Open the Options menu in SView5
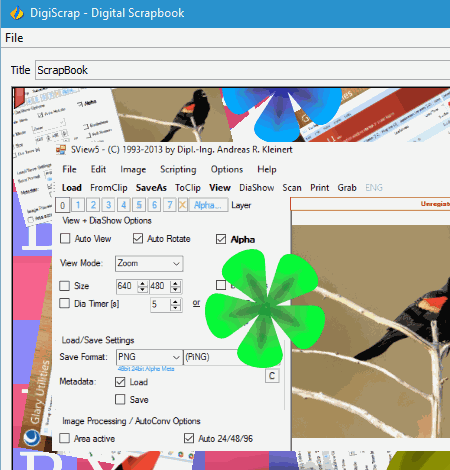The width and height of the screenshot is (450, 470). click(x=227, y=170)
